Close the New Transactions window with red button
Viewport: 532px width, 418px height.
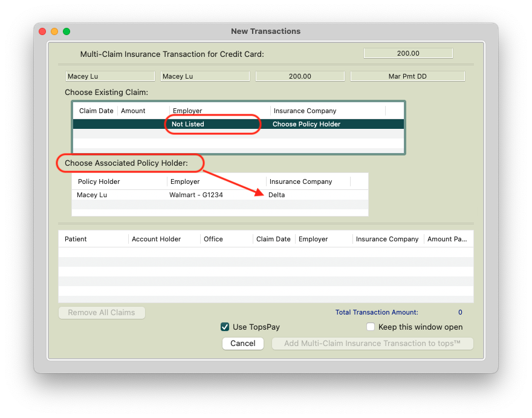pyautogui.click(x=42, y=31)
